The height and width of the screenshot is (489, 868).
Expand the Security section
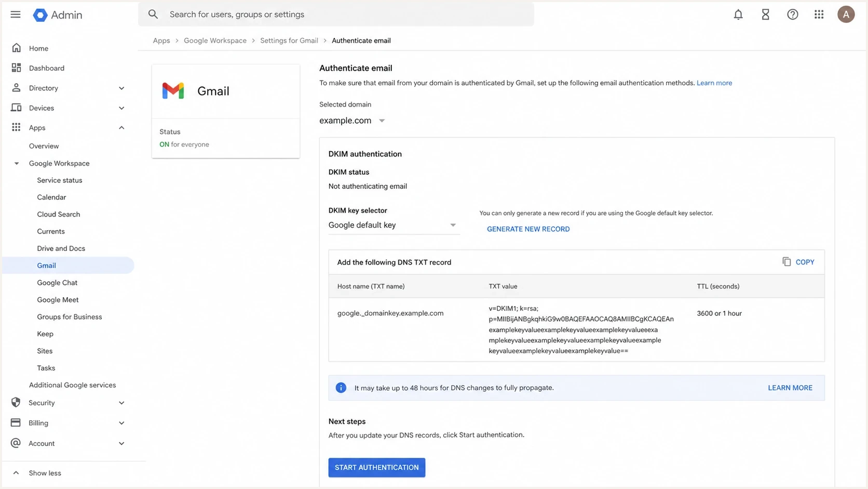[121, 403]
